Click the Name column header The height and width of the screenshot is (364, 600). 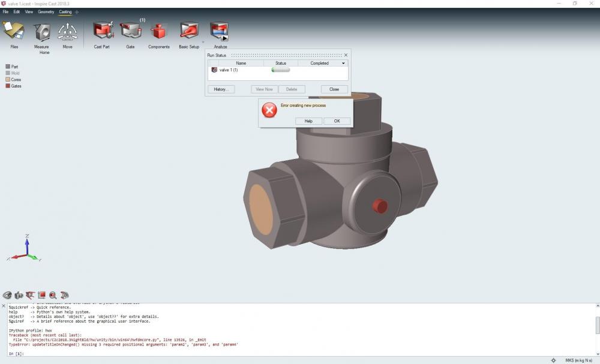tap(241, 63)
